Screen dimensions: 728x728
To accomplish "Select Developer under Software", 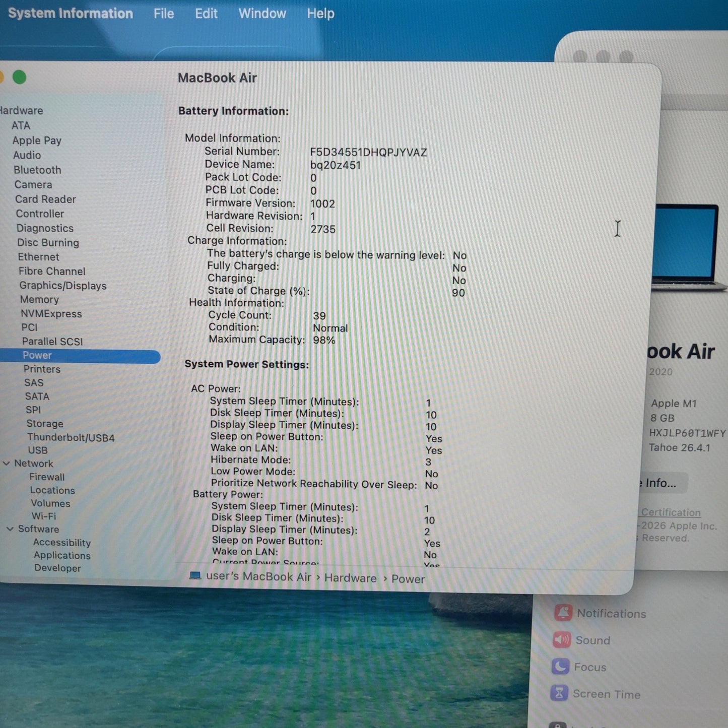I will (x=57, y=568).
